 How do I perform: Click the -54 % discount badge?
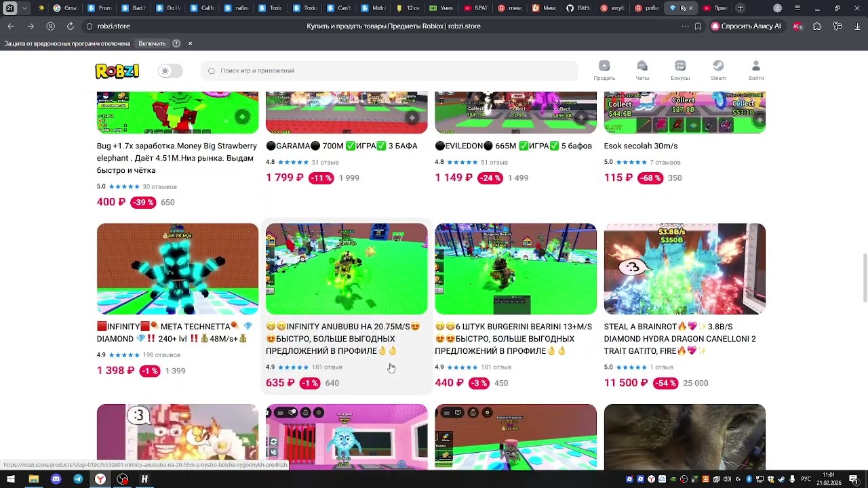click(665, 383)
